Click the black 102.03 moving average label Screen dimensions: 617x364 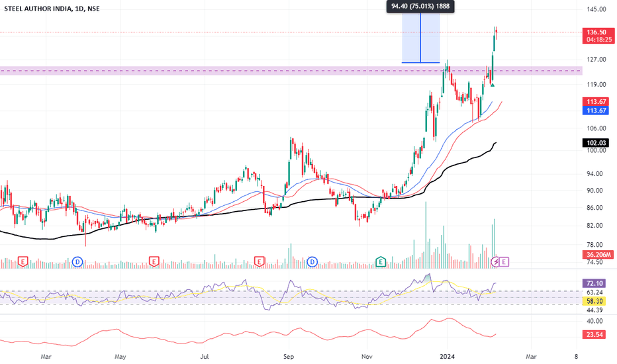pyautogui.click(x=596, y=143)
